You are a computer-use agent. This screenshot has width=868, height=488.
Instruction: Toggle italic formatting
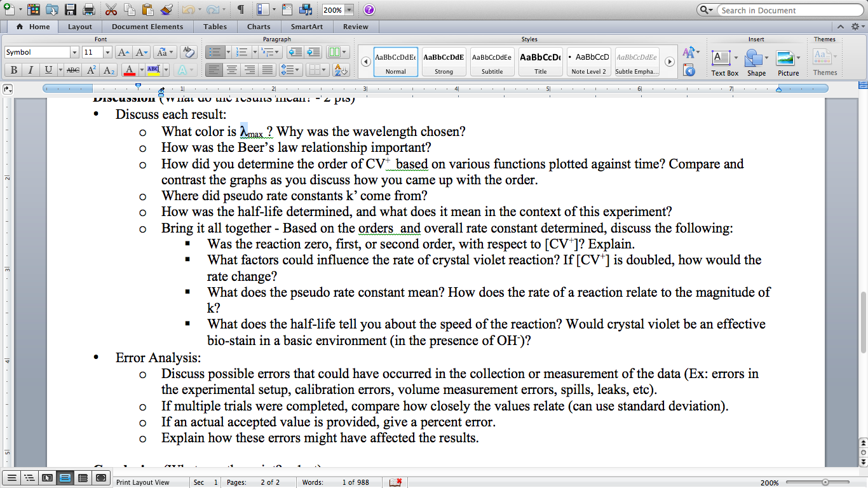(31, 70)
